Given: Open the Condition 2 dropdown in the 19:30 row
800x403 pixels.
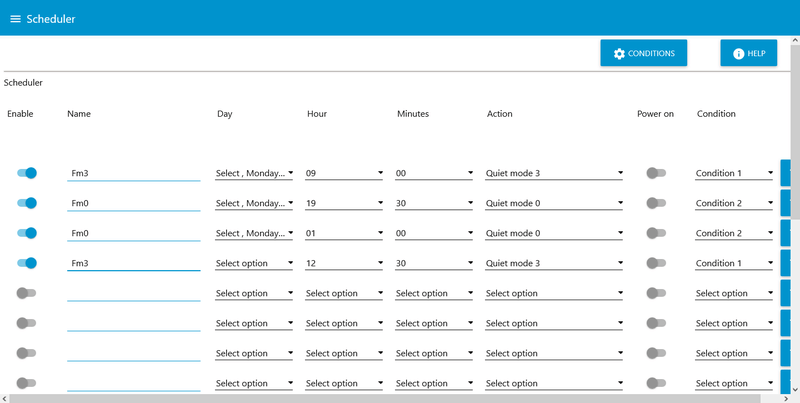Looking at the screenshot, I should coord(734,204).
